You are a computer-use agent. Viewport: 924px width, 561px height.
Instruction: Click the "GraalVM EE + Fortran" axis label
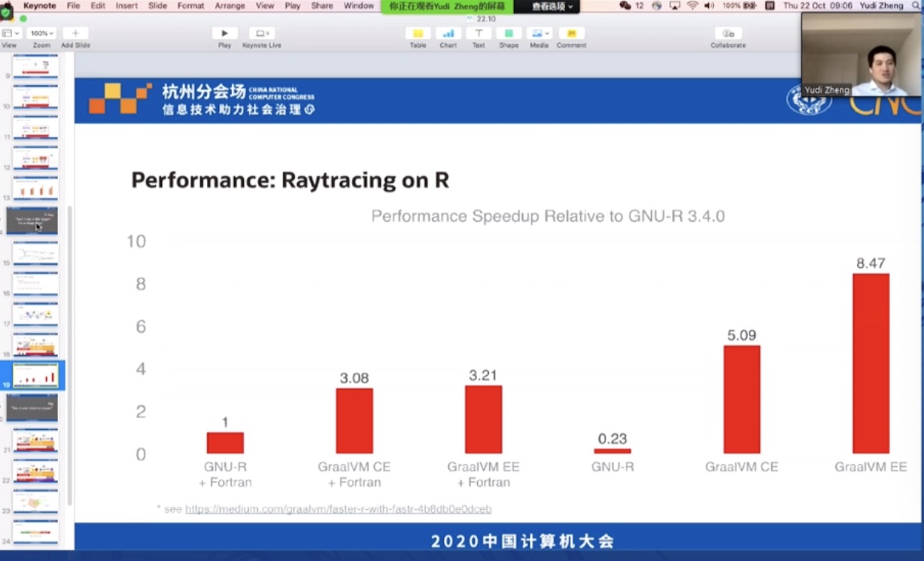pos(483,474)
